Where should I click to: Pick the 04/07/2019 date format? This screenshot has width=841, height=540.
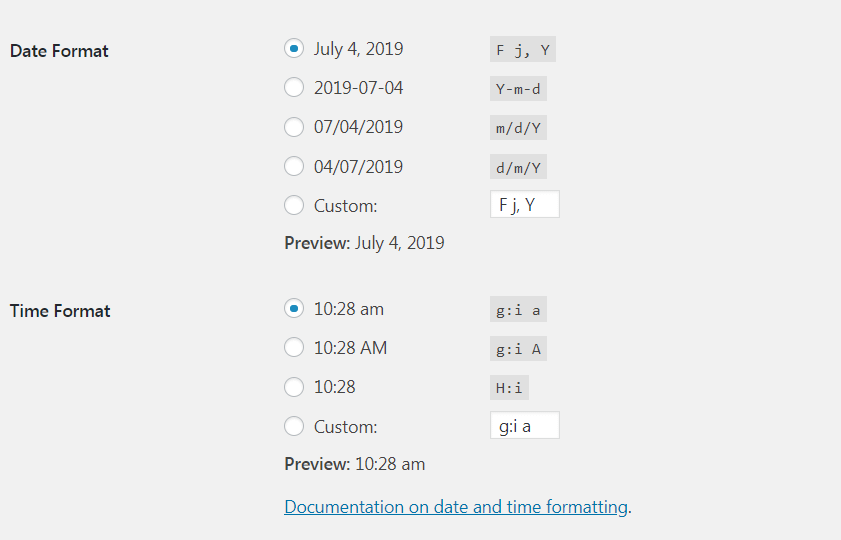294,167
